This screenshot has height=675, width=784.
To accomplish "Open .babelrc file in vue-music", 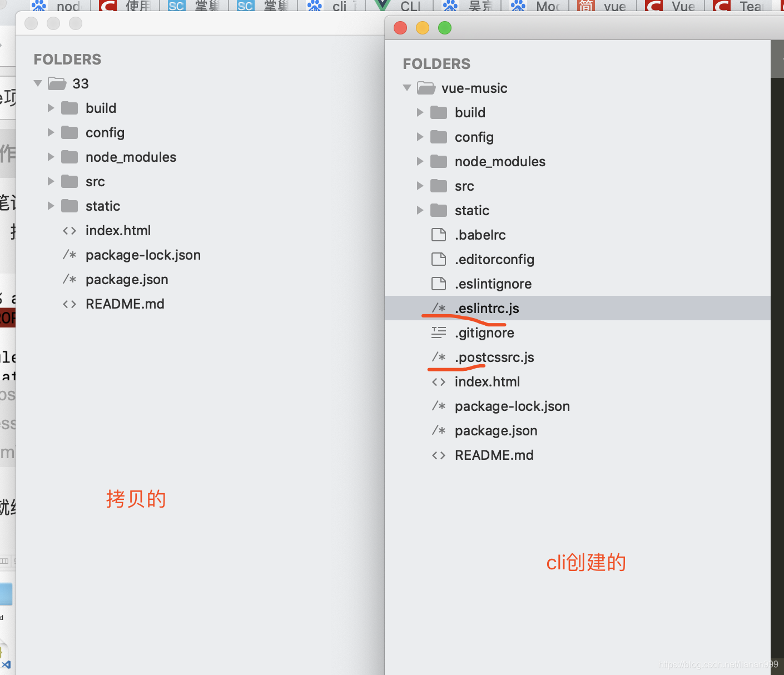I will point(480,235).
